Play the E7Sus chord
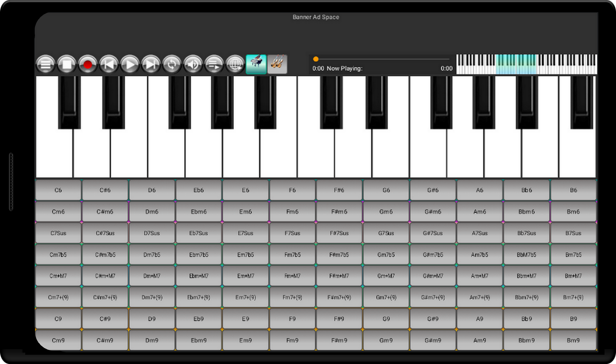 click(x=246, y=233)
